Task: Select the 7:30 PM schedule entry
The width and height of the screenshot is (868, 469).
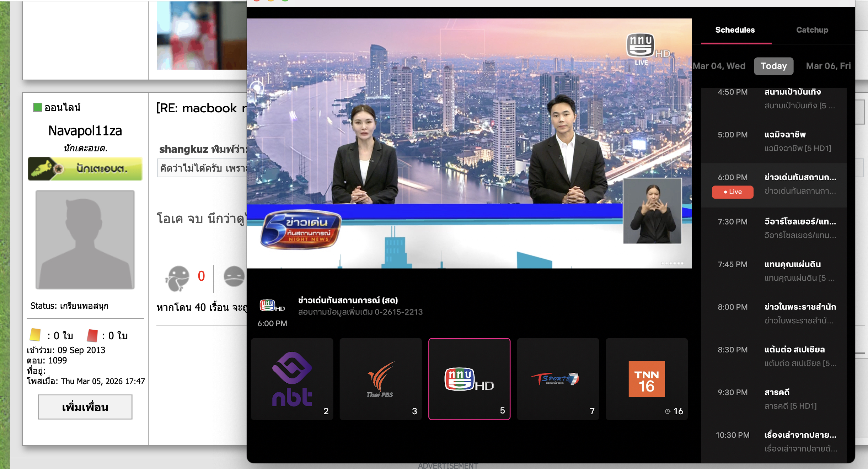Action: 775,228
